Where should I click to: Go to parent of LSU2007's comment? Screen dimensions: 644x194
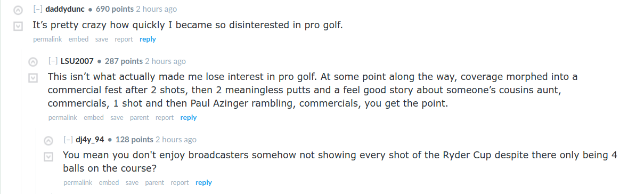tap(140, 117)
